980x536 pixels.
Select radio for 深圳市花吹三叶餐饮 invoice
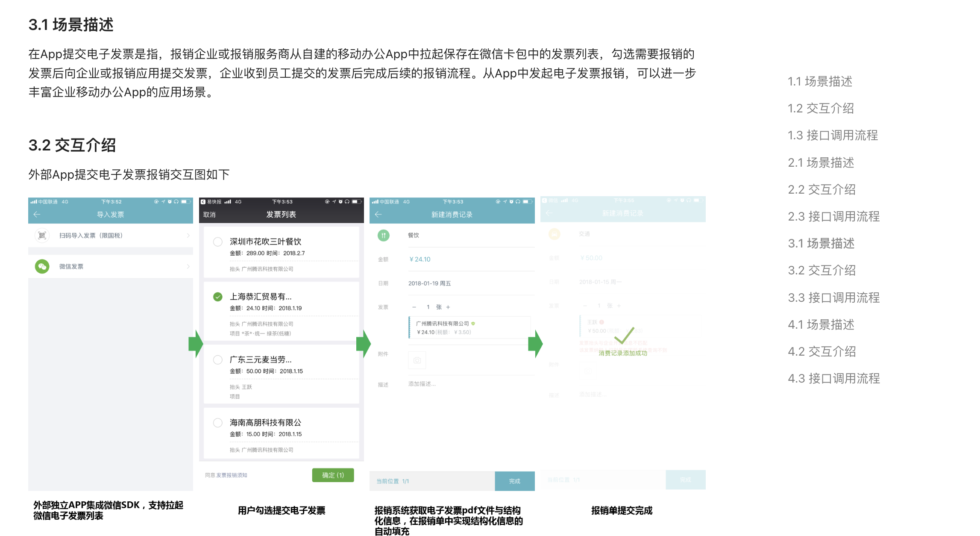pyautogui.click(x=218, y=242)
